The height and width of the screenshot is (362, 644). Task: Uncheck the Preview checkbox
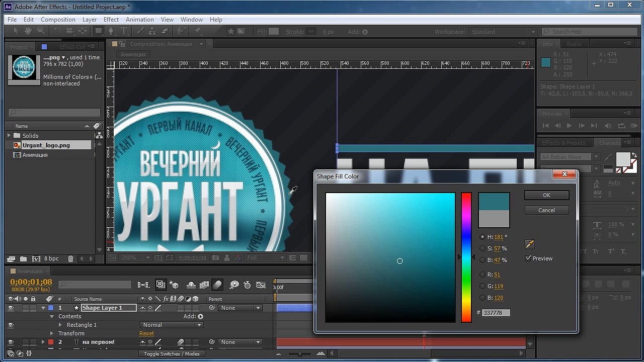tap(528, 258)
